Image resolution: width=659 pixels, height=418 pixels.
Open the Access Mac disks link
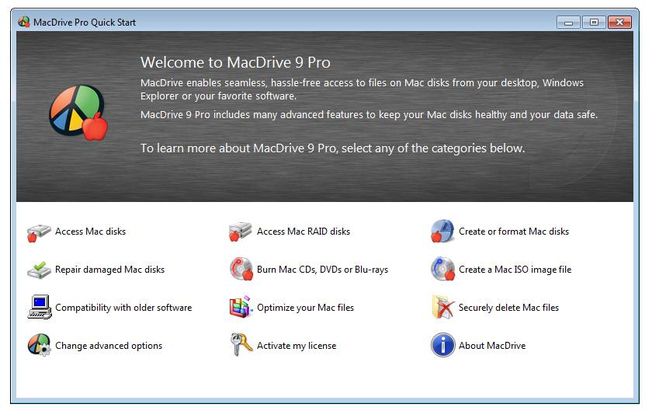90,231
